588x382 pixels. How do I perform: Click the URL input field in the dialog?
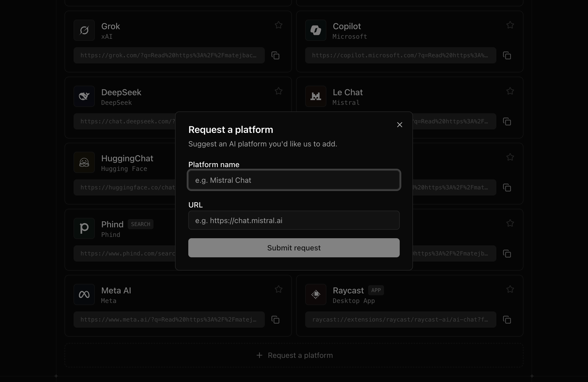click(x=294, y=220)
